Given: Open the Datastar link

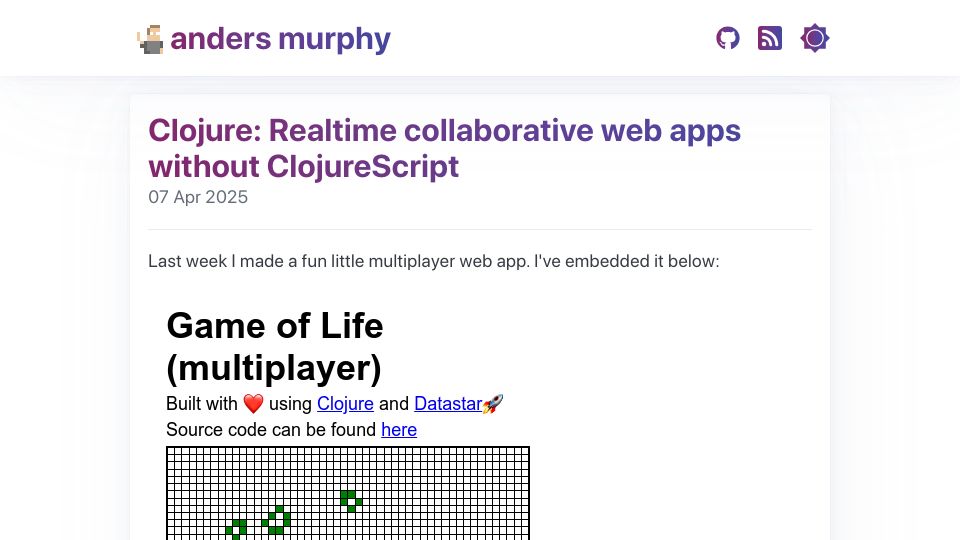Looking at the screenshot, I should [448, 403].
